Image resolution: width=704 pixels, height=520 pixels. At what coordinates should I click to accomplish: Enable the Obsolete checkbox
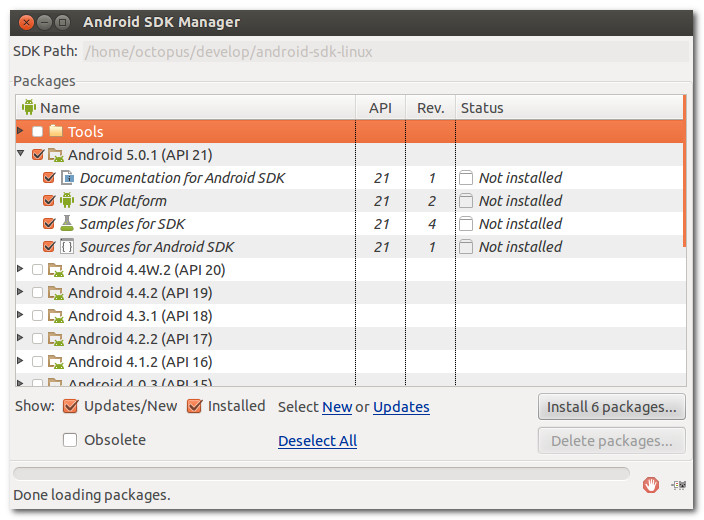click(x=70, y=440)
